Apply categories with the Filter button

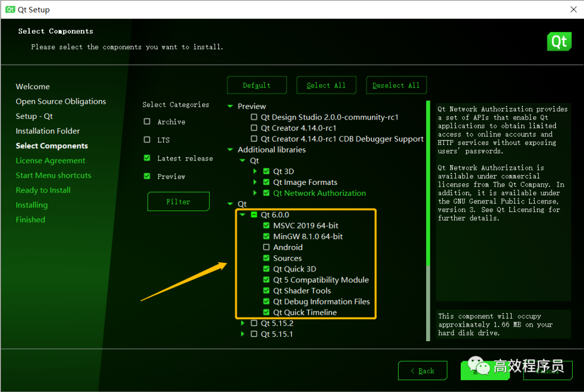click(x=178, y=201)
